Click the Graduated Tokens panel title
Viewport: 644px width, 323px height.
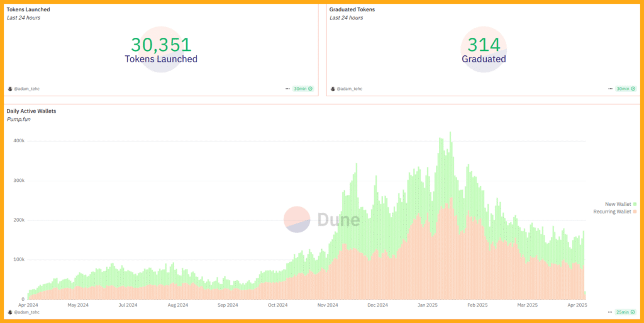tap(352, 9)
